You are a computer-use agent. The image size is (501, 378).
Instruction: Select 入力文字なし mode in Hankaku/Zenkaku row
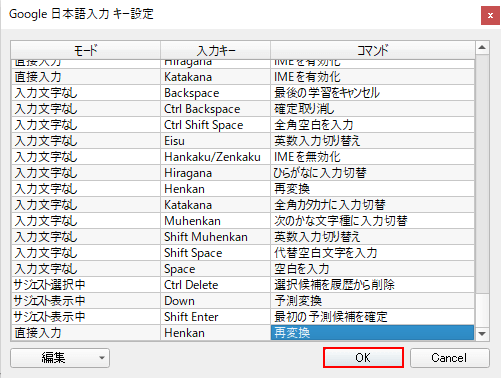[86, 157]
